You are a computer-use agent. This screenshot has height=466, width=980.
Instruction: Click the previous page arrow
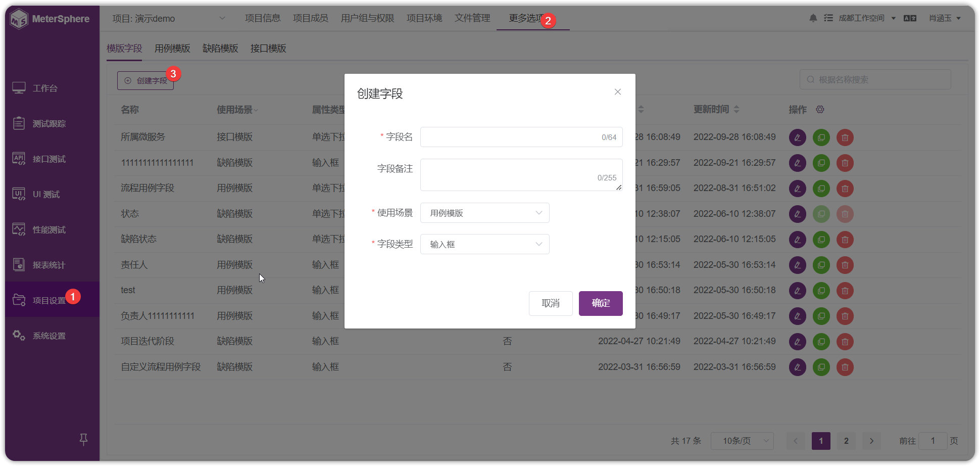(x=796, y=441)
